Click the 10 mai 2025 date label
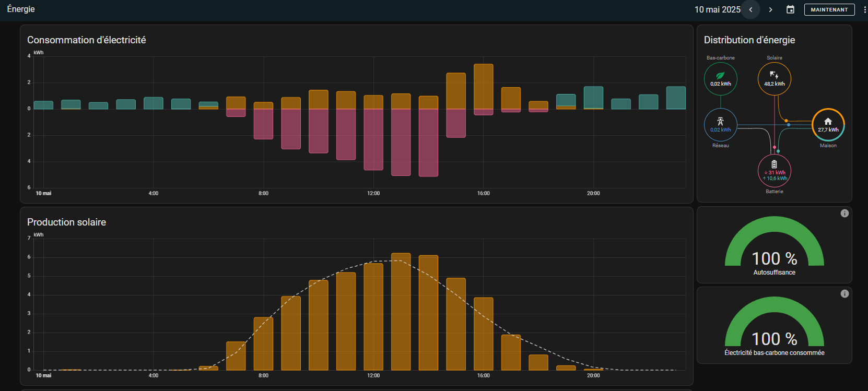 (x=717, y=9)
